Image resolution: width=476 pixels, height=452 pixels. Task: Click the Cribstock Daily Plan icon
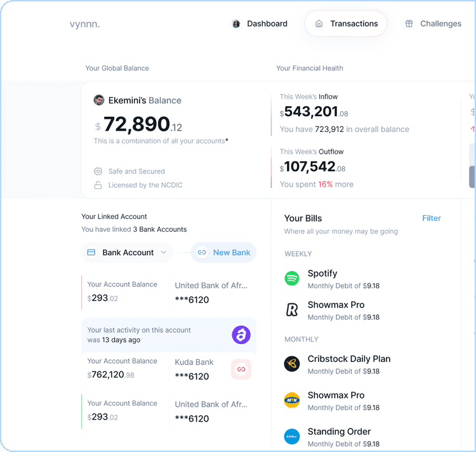[x=292, y=364]
